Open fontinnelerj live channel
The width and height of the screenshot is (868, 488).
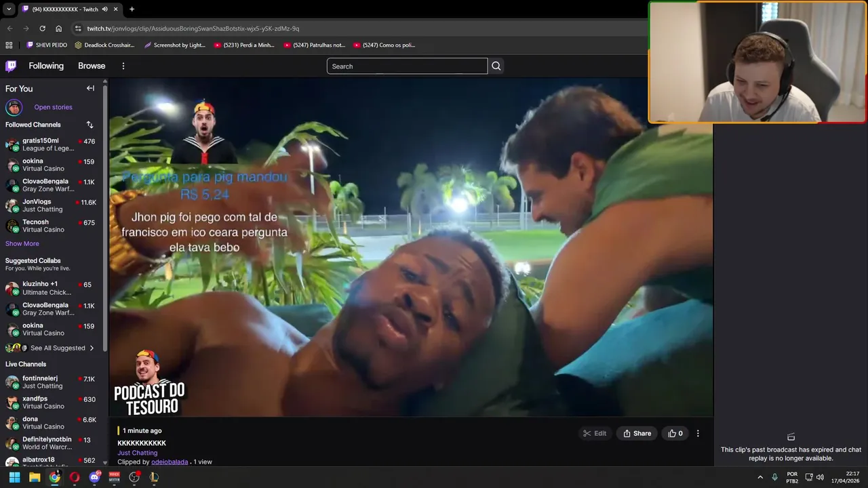51,382
